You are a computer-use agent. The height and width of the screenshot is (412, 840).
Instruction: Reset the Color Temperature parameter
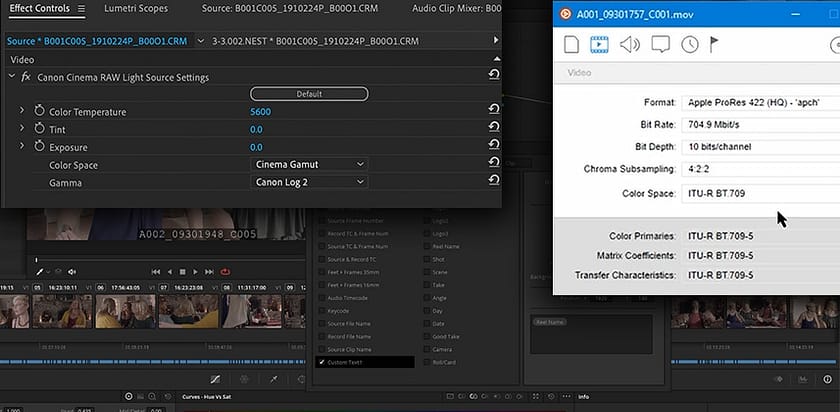click(494, 109)
